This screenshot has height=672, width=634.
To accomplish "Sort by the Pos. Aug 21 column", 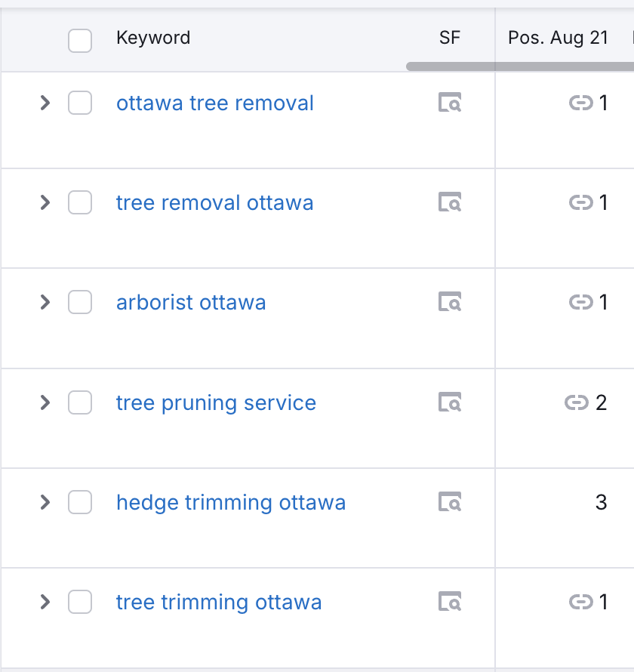I will click(558, 38).
